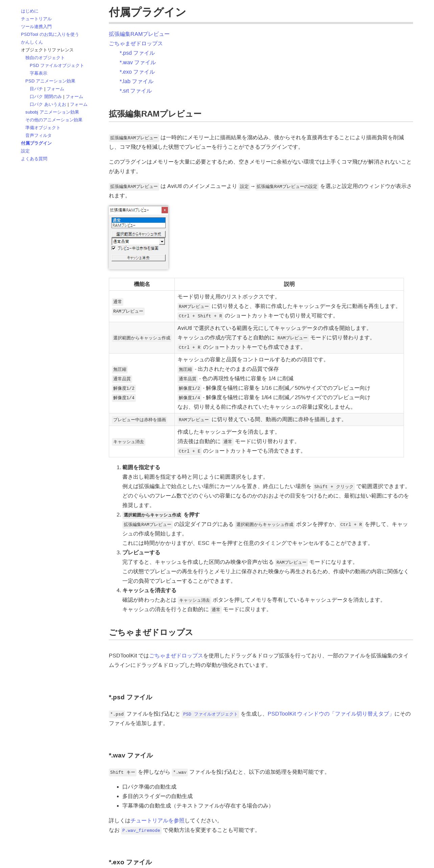Viewport: 434px width, 868px height.
Task: Click the *.psd ファイル heading
Action: pyautogui.click(x=130, y=697)
